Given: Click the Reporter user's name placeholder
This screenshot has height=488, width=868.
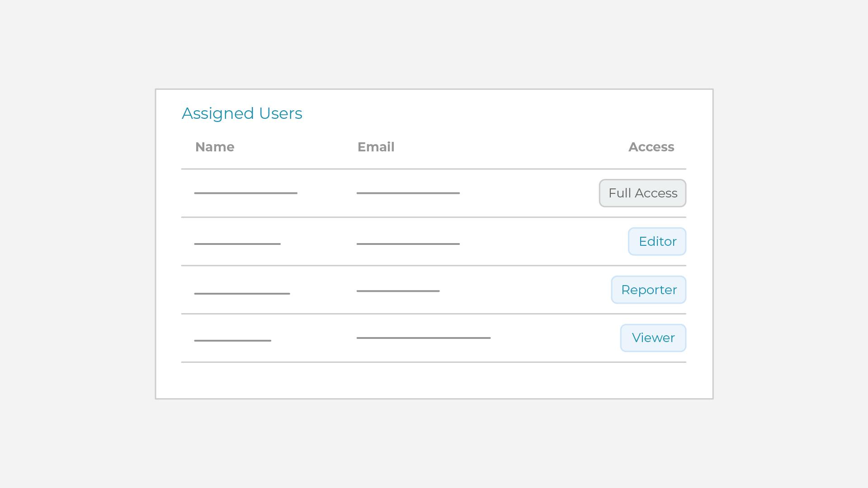Looking at the screenshot, I should click(x=242, y=293).
